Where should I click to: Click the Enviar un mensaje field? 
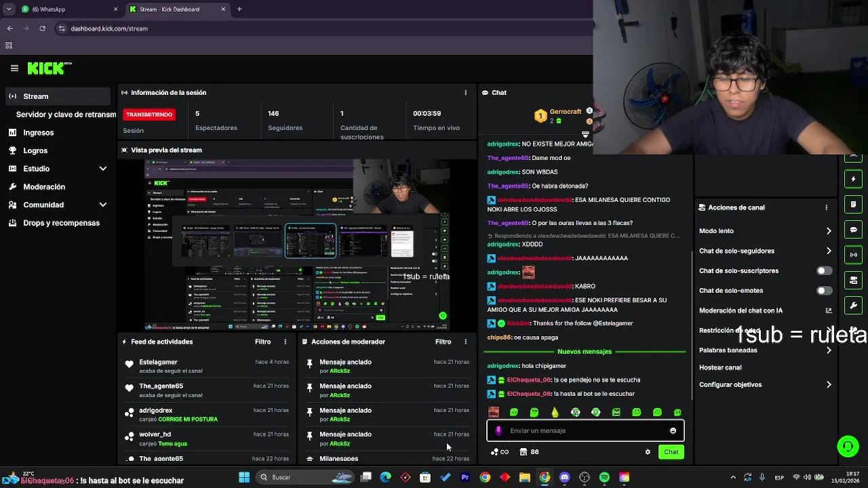(585, 430)
